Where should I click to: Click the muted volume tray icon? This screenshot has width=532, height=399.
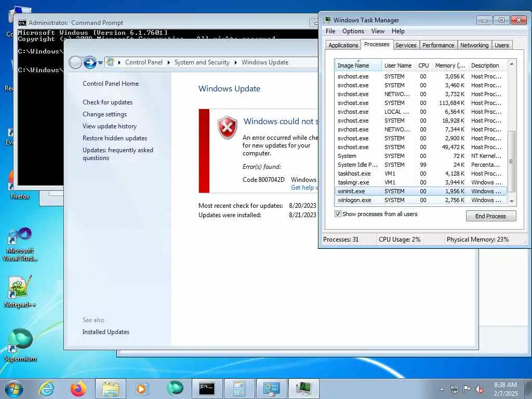[480, 389]
